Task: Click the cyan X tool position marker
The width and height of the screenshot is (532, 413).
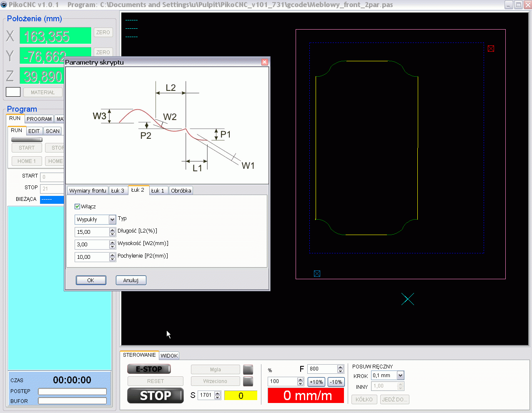Action: (408, 299)
